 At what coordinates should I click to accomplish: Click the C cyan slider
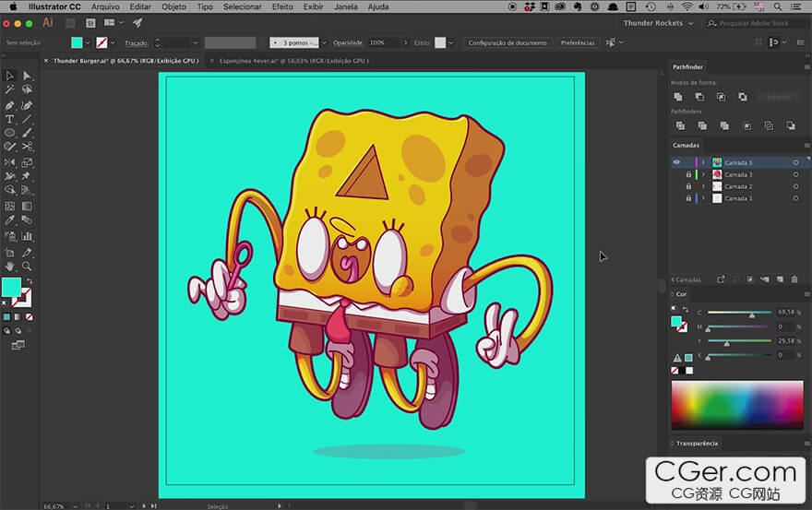coord(739,313)
